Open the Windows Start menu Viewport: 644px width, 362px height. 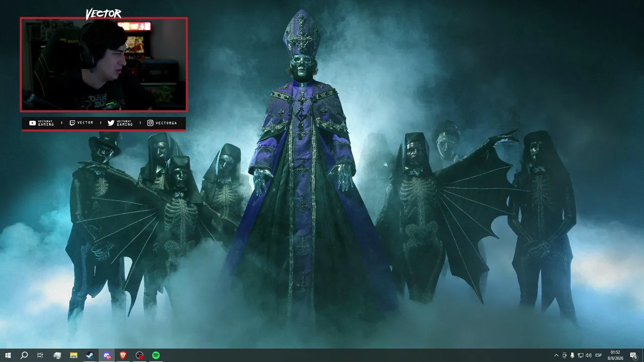click(x=8, y=355)
